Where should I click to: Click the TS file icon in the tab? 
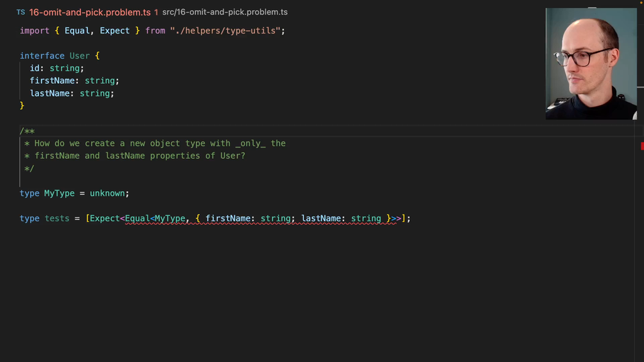click(x=20, y=12)
